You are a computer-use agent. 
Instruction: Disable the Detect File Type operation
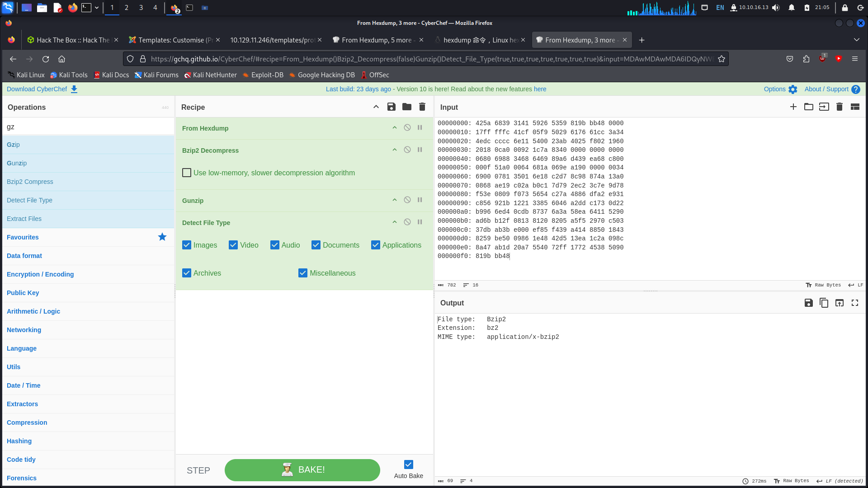point(407,222)
